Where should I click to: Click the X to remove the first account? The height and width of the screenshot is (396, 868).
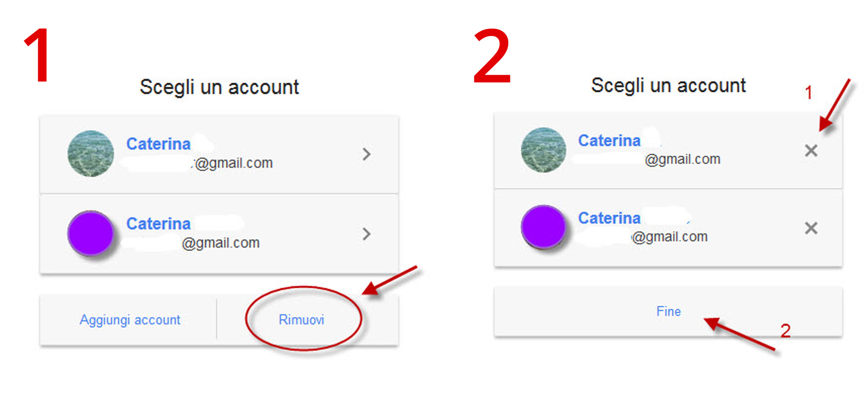pos(811,151)
